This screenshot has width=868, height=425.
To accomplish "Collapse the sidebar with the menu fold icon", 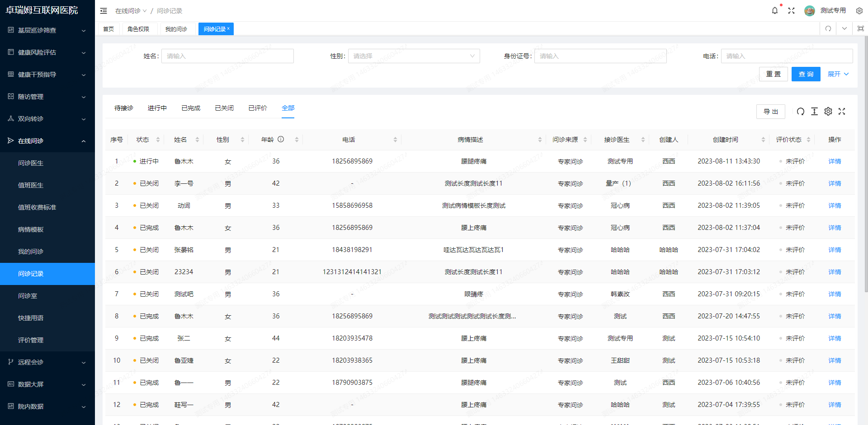I will (x=104, y=11).
